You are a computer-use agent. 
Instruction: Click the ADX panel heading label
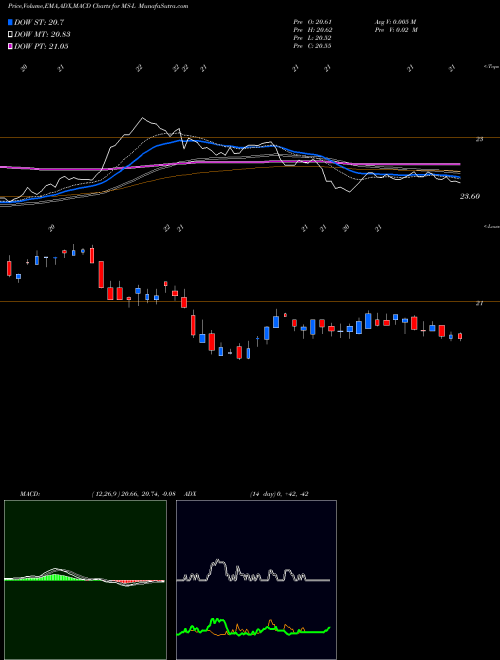(x=190, y=494)
